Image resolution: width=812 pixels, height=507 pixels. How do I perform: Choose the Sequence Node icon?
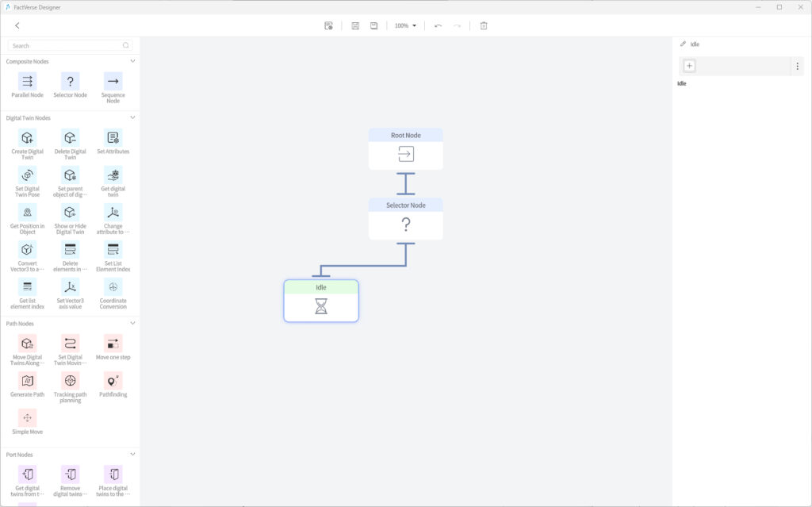pyautogui.click(x=113, y=82)
